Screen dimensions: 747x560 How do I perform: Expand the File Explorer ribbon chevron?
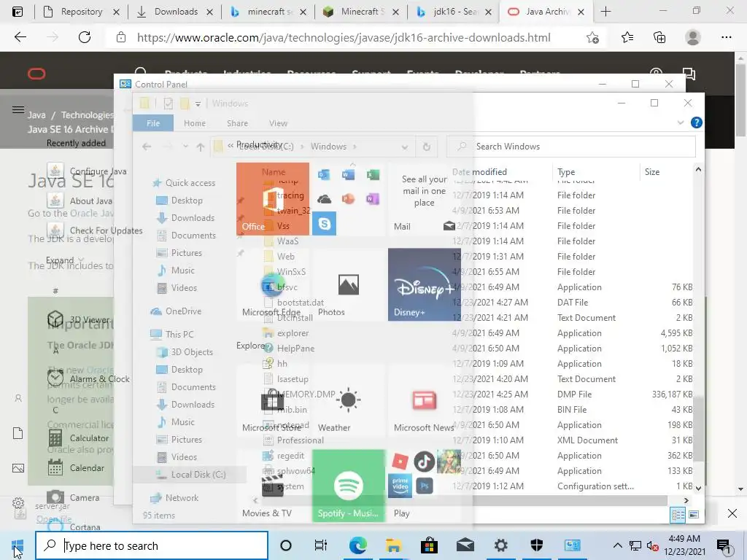pos(681,122)
